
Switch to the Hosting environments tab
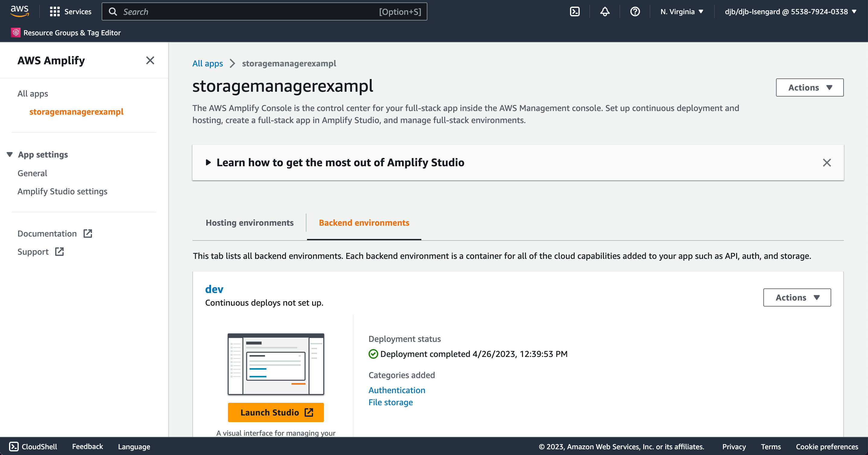(x=250, y=222)
